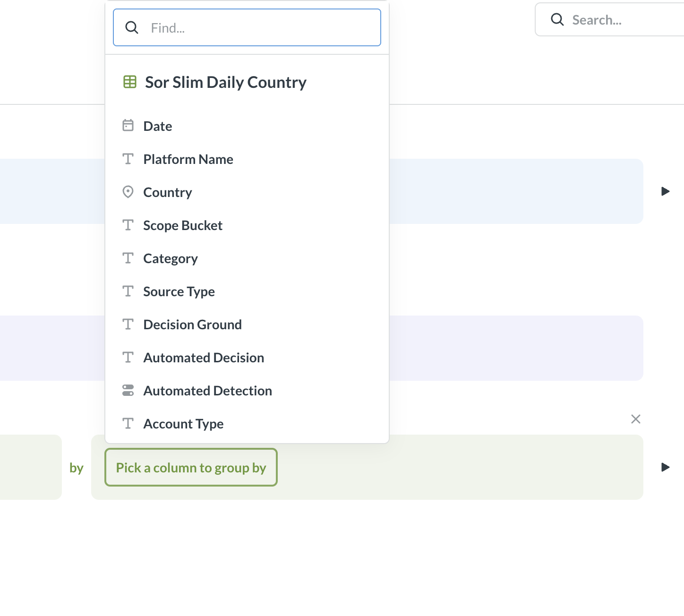
Task: Click the Find magnifier icon
Action: (x=132, y=27)
